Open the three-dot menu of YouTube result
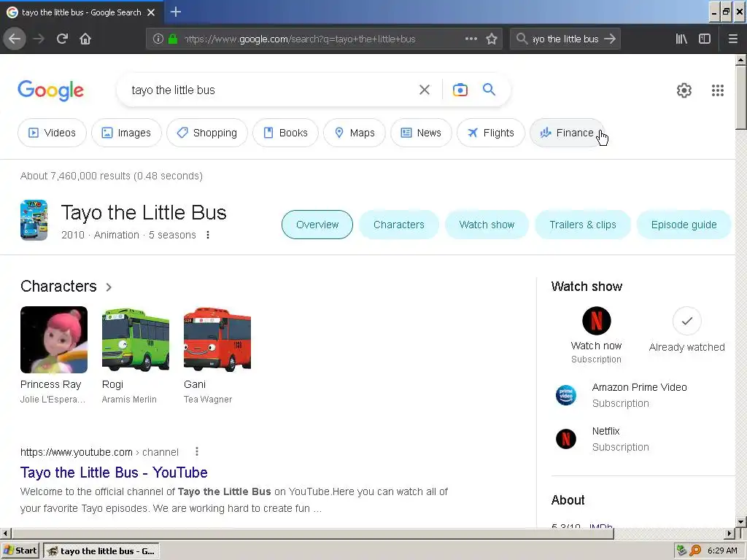The image size is (747, 560). coord(197,451)
